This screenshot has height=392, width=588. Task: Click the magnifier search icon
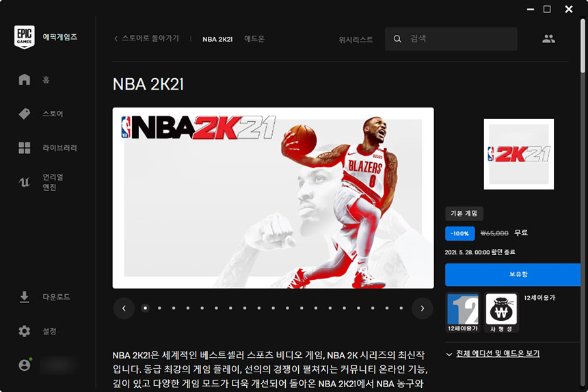(x=397, y=38)
